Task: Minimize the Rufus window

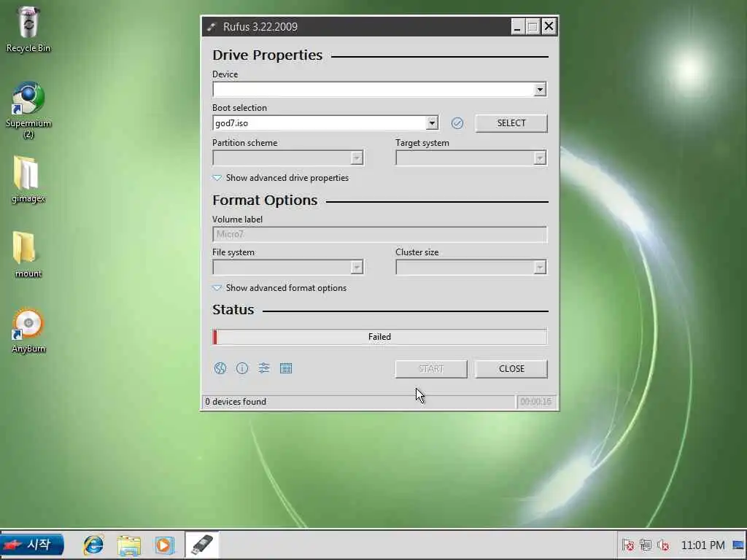Action: 517,27
